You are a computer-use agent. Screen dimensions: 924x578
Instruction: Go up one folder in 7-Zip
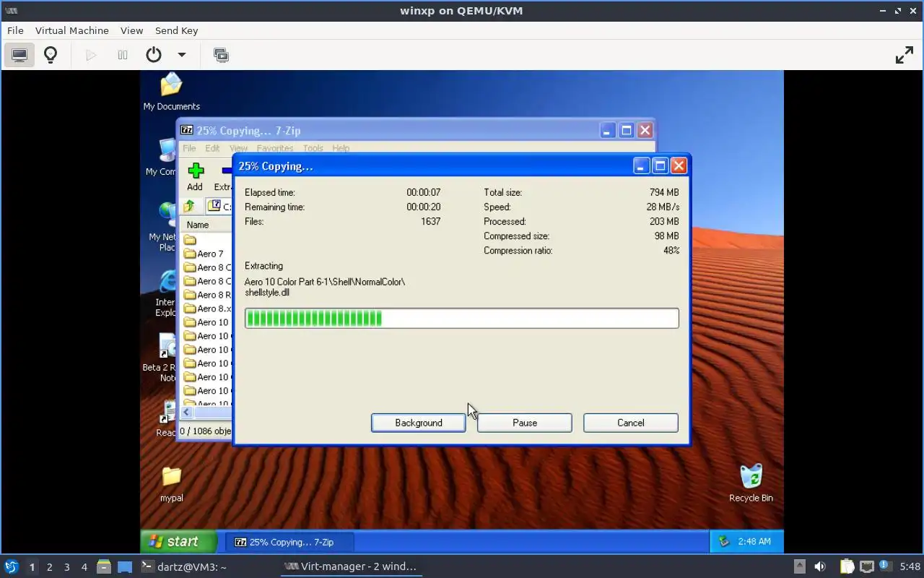tap(189, 207)
